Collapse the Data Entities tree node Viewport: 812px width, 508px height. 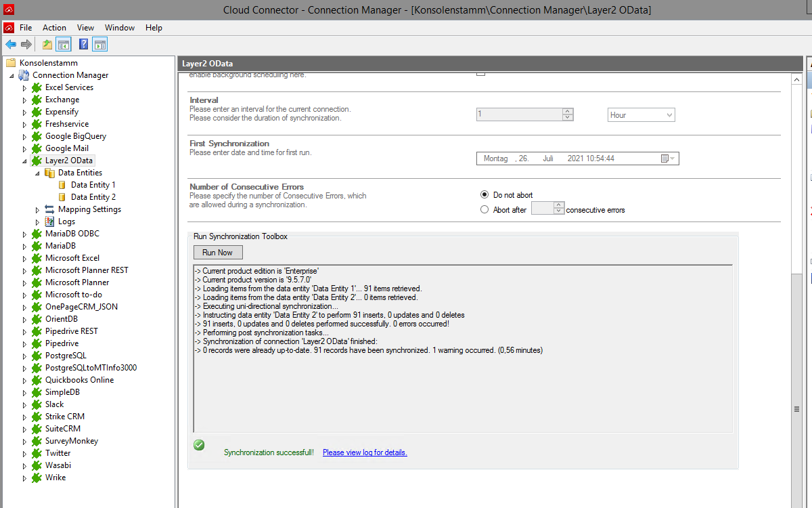coord(38,173)
